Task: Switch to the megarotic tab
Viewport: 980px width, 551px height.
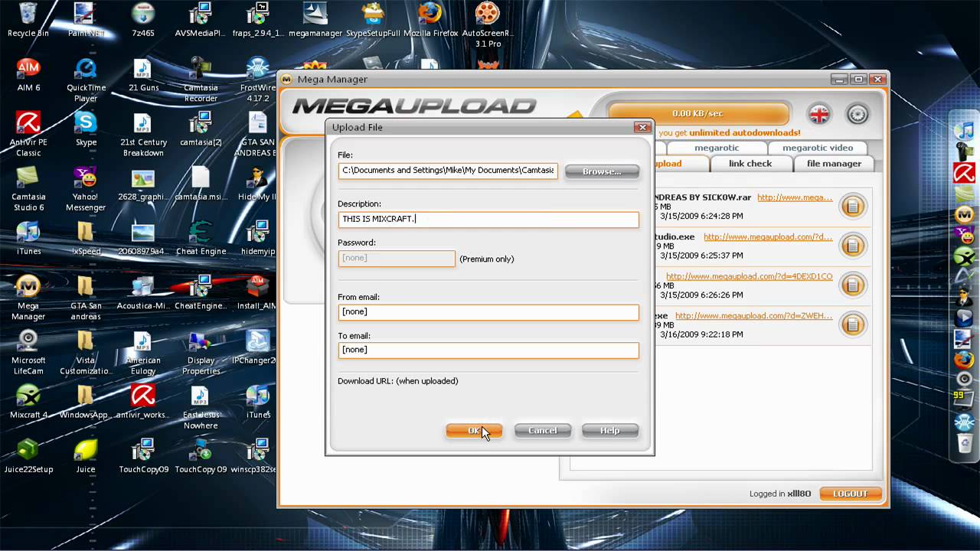Action: pyautogui.click(x=717, y=148)
